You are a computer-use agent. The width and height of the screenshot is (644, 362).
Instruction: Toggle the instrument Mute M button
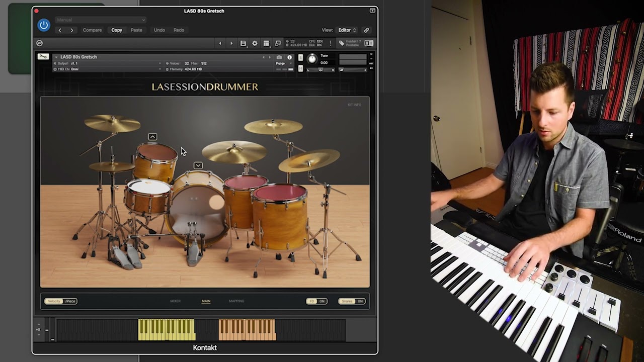click(x=300, y=68)
